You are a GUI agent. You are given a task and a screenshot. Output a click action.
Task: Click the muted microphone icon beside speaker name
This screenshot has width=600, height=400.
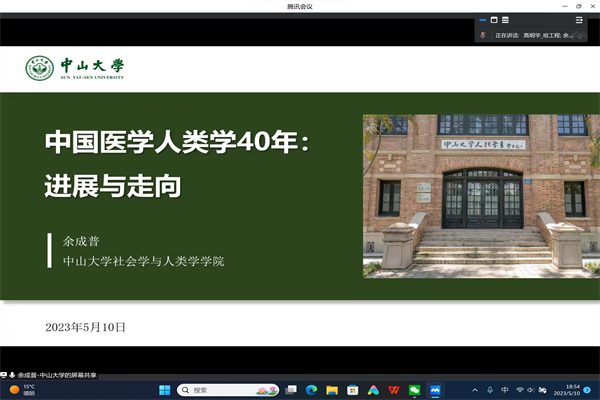coord(484,35)
